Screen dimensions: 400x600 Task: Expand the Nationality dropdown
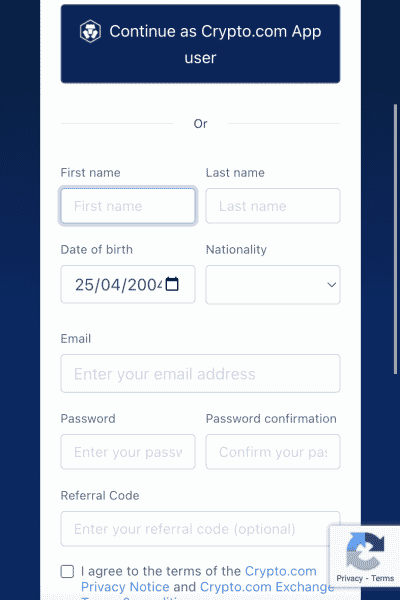(273, 285)
